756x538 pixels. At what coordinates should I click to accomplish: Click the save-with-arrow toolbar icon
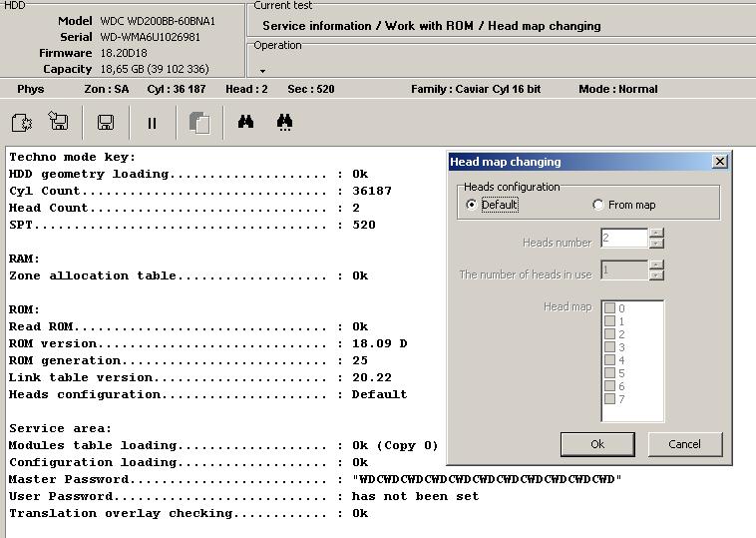tap(58, 121)
